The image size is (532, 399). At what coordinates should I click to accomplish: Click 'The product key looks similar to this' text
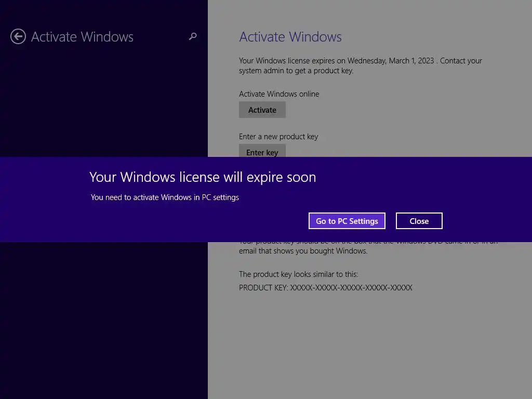coord(299,274)
